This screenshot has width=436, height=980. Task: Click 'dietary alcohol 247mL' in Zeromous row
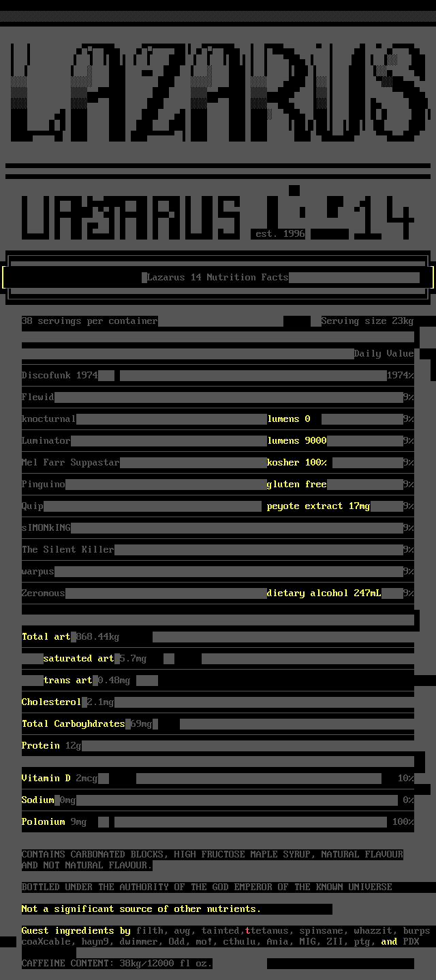coord(324,593)
